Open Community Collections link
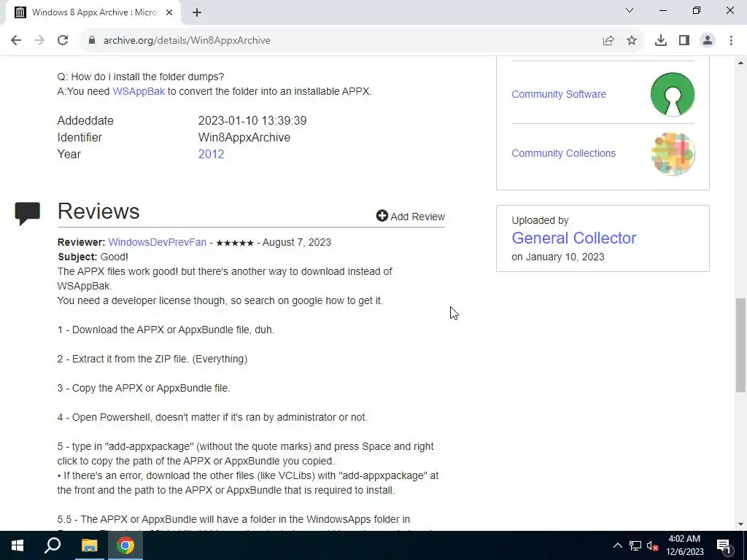Screen dimensions: 747x560 click(x=564, y=153)
